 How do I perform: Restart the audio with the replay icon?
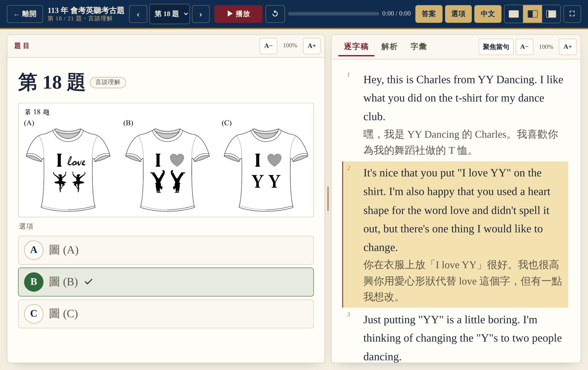[275, 14]
